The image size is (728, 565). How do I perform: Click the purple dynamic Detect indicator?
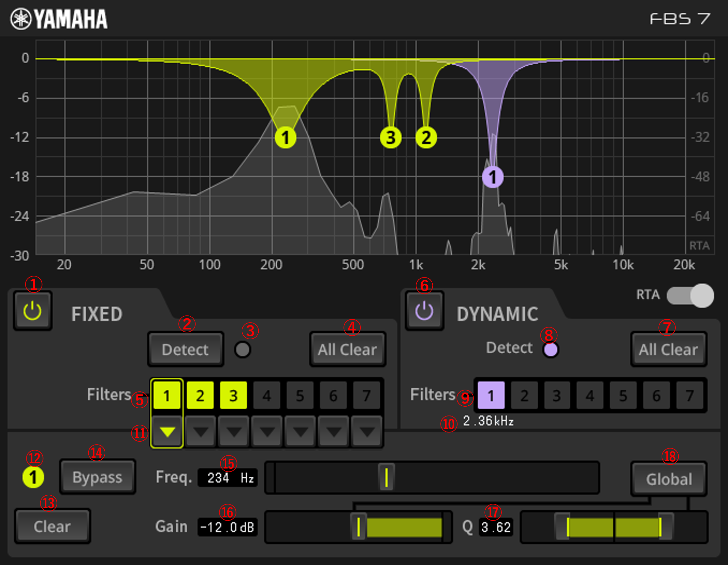point(550,349)
